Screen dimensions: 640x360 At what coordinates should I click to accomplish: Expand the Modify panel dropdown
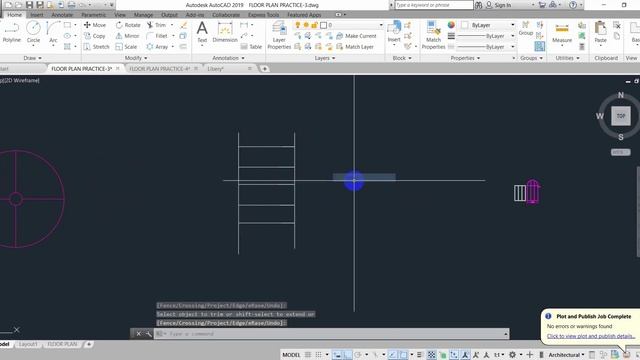136,58
